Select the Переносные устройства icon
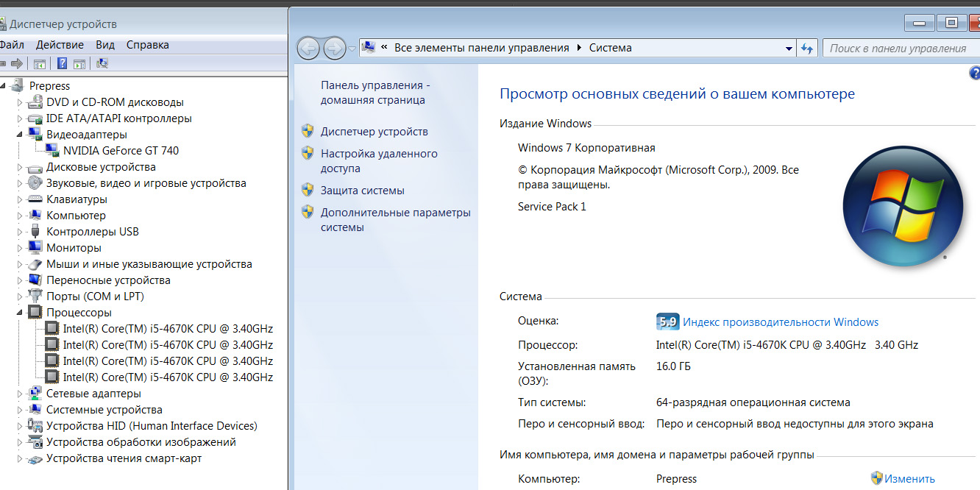980x490 pixels. coord(35,280)
